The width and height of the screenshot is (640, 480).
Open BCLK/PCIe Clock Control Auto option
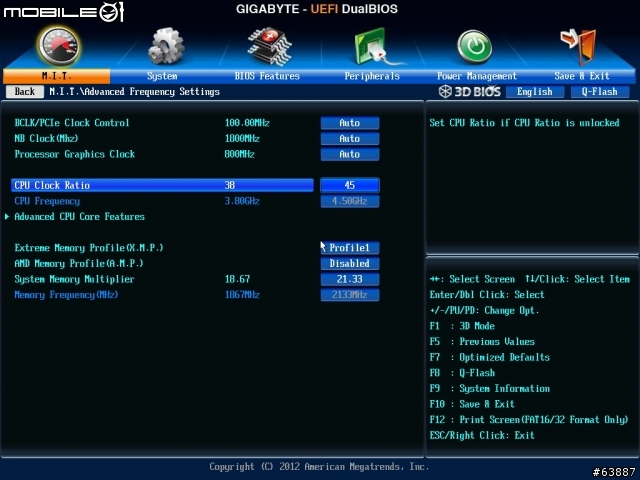point(350,123)
